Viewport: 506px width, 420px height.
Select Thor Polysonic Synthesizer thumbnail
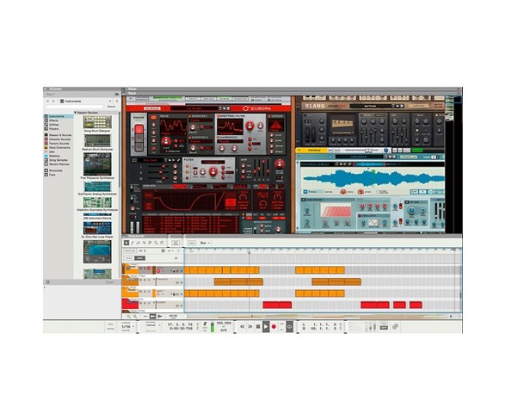coord(97,164)
